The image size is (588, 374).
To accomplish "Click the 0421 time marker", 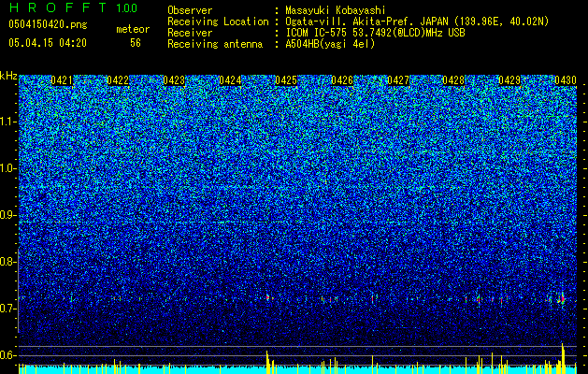I will [62, 80].
